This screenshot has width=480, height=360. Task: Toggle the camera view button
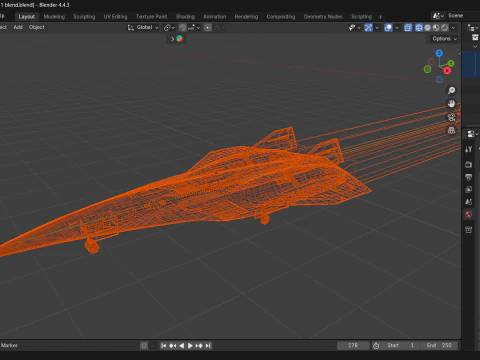pyautogui.click(x=451, y=117)
